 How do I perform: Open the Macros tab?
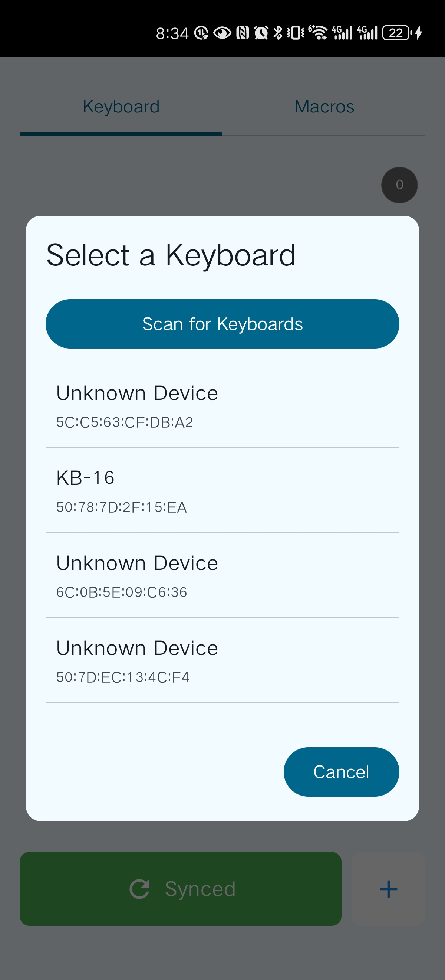pos(324,107)
